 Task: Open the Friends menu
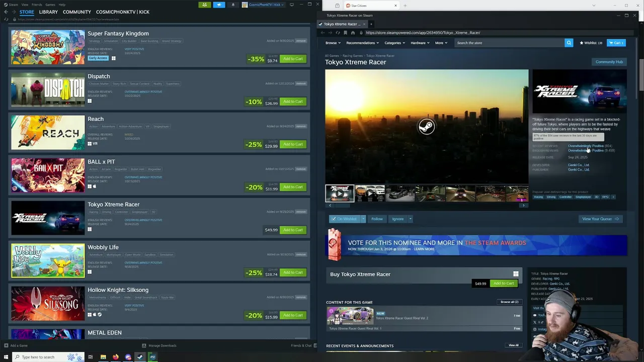(x=37, y=5)
